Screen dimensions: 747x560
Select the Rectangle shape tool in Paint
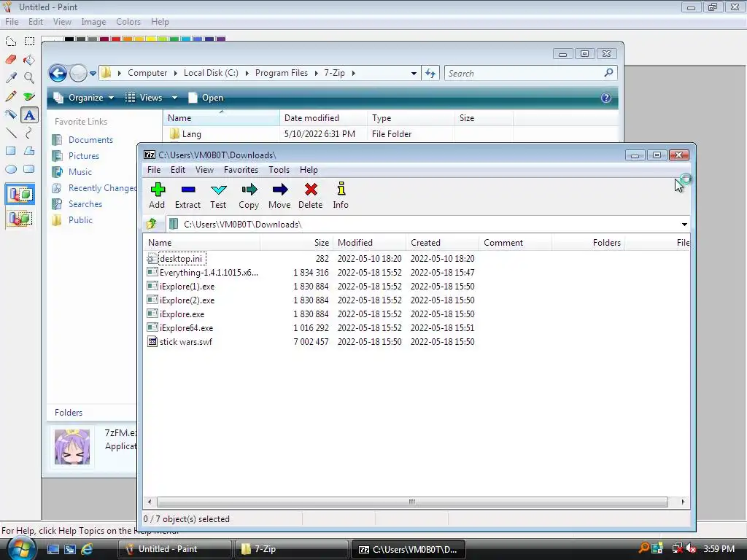(x=10, y=151)
